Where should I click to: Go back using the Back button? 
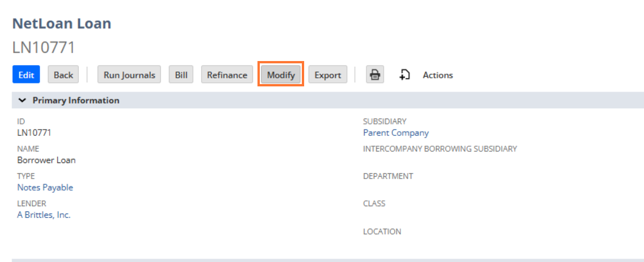click(x=63, y=75)
